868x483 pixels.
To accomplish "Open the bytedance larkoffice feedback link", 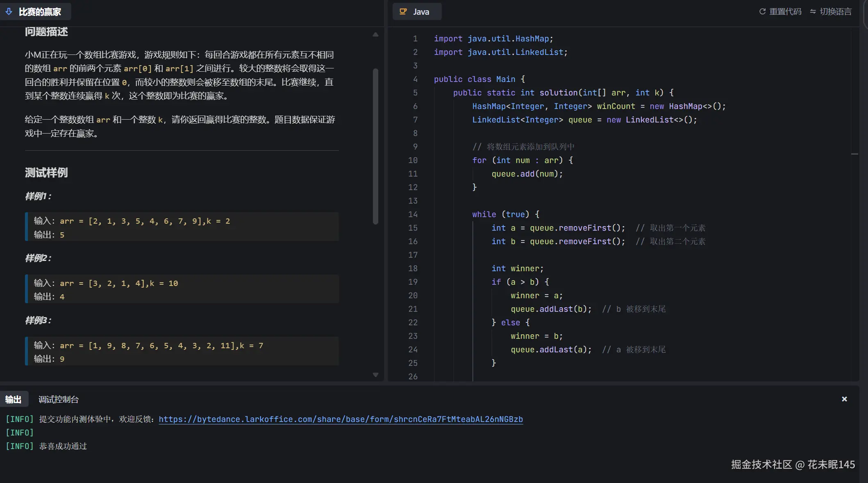I will click(341, 419).
